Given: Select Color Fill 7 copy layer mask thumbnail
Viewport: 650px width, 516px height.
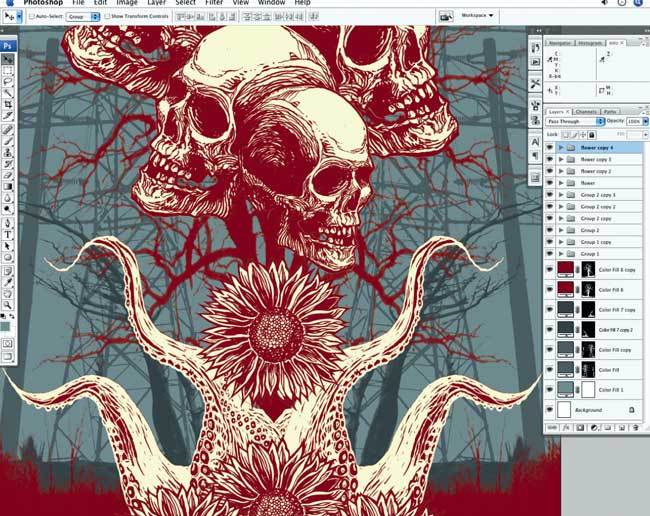Looking at the screenshot, I should tap(588, 310).
